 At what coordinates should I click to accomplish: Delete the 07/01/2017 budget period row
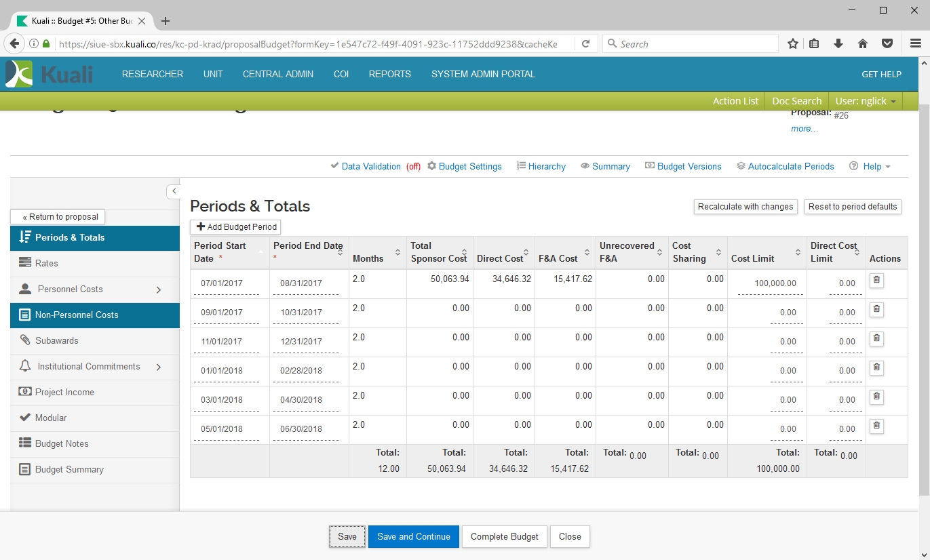pyautogui.click(x=876, y=280)
